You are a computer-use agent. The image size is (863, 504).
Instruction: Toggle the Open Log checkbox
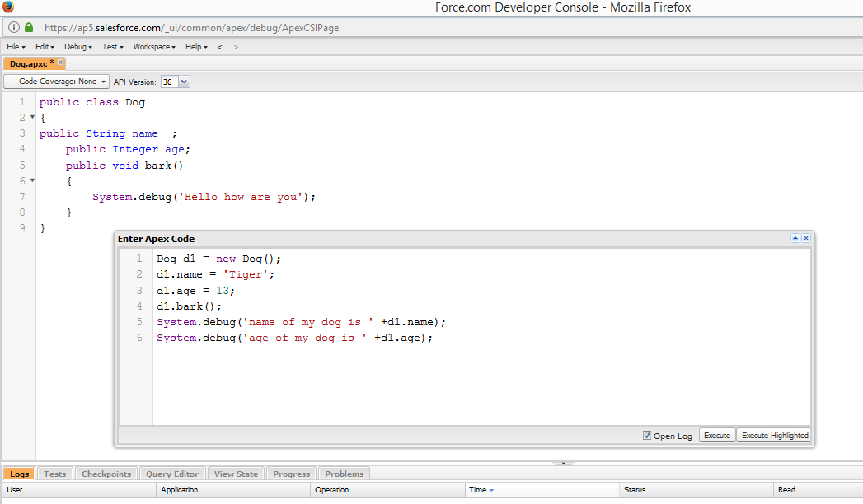[x=647, y=436]
